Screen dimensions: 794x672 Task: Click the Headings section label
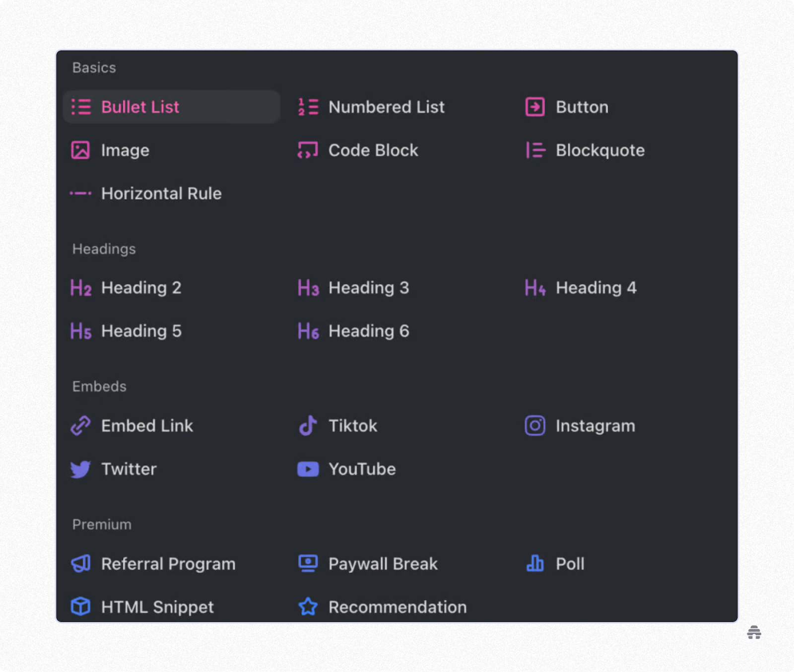pos(104,249)
